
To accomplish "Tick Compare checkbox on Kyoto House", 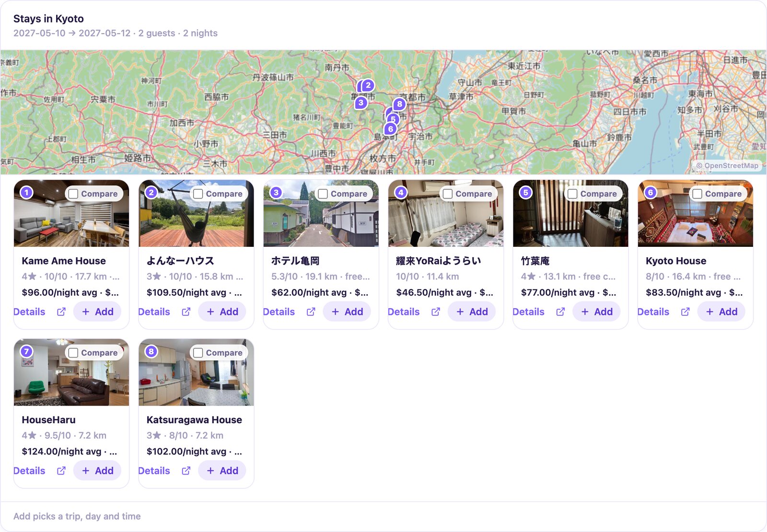I will pos(697,194).
